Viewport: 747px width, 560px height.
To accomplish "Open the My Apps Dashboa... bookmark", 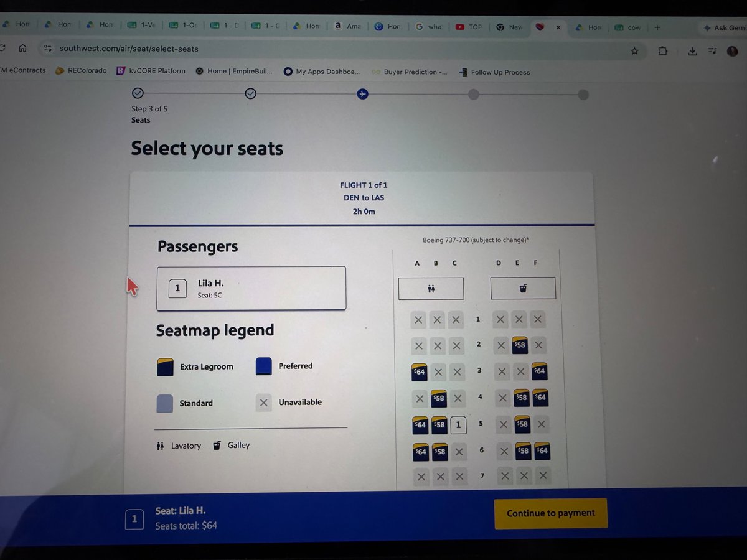I will tap(322, 72).
